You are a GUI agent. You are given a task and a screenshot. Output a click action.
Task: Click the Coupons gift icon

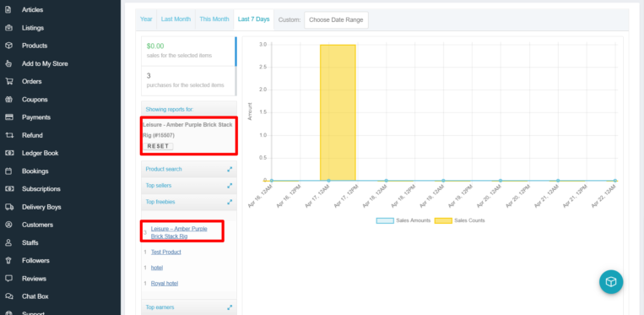click(8, 100)
